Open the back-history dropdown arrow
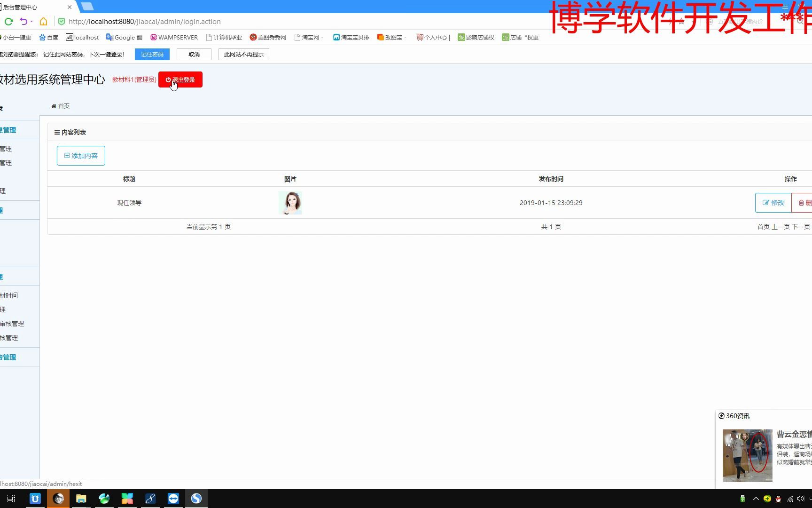812x508 pixels. pyautogui.click(x=31, y=22)
